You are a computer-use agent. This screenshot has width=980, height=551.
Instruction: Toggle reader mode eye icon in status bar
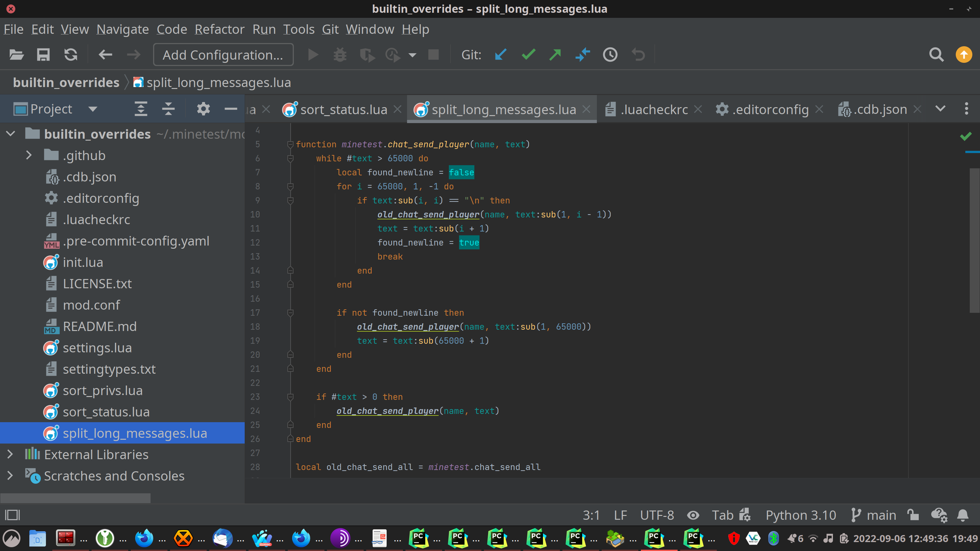(x=693, y=515)
